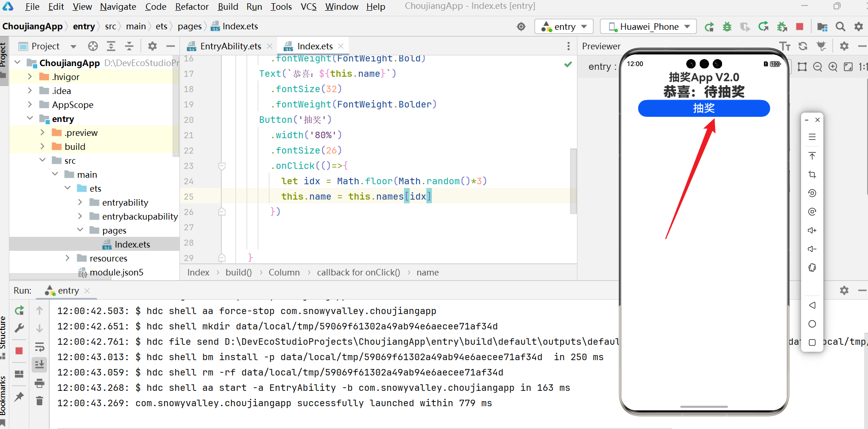
Task: Open the Build menu
Action: (x=228, y=7)
